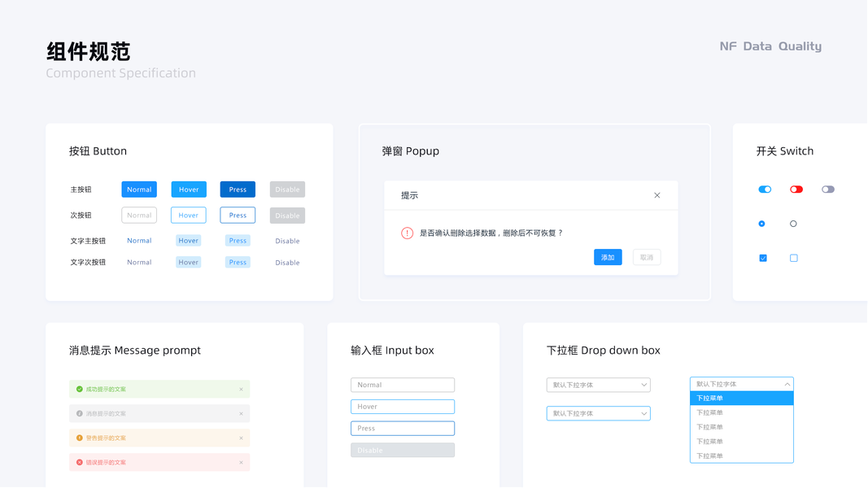
Task: Click the 文字主按钮 Press text button
Action: click(x=238, y=241)
